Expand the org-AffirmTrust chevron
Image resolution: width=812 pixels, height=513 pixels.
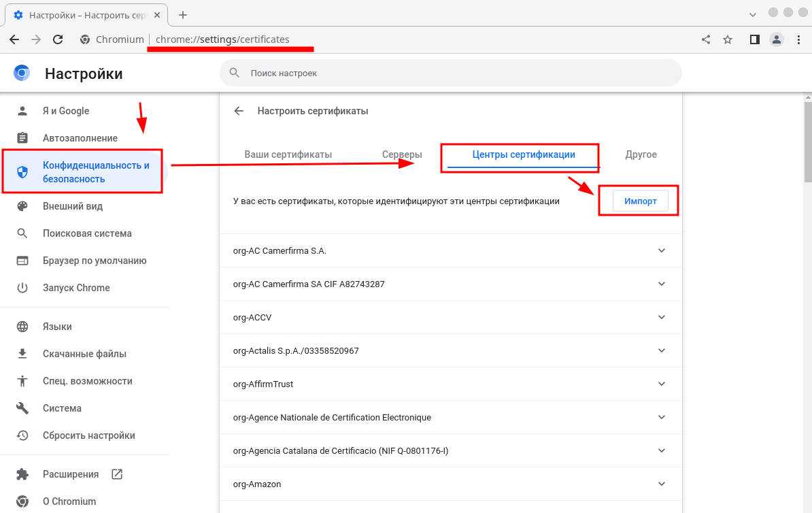click(662, 384)
